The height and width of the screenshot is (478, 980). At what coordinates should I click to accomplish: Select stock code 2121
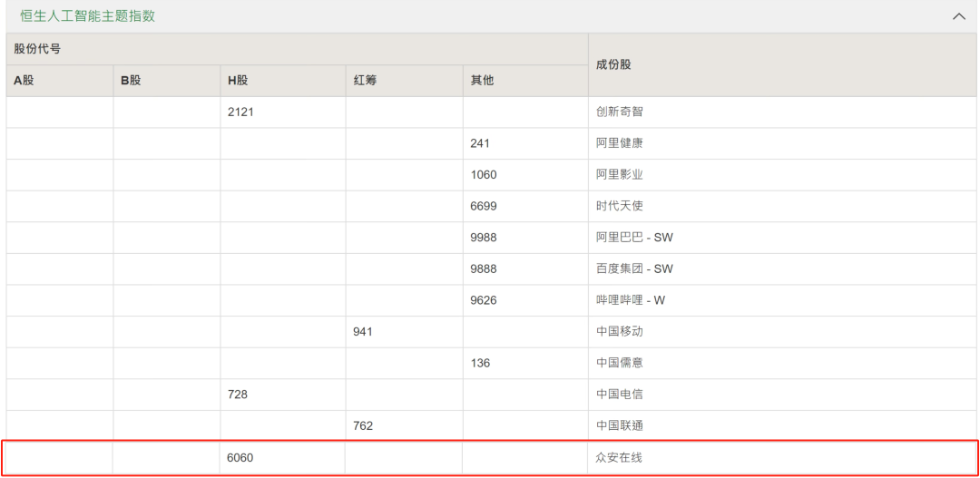(240, 112)
